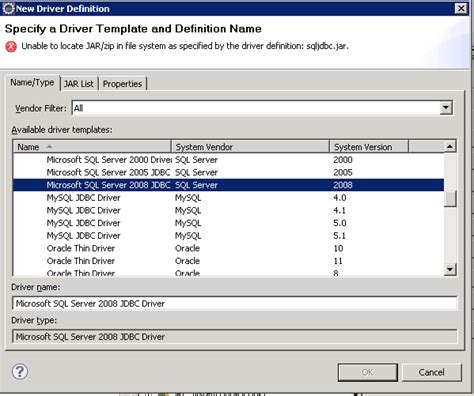Select MySQL JDBC Driver version 5.1 row
Image resolution: width=474 pixels, height=396 pixels.
(x=228, y=236)
